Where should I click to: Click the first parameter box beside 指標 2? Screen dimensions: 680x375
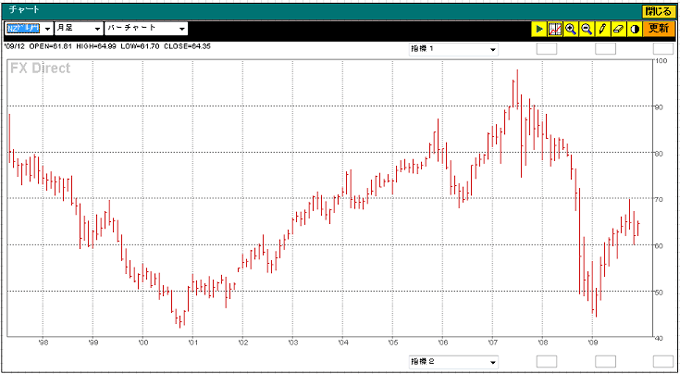(x=547, y=362)
